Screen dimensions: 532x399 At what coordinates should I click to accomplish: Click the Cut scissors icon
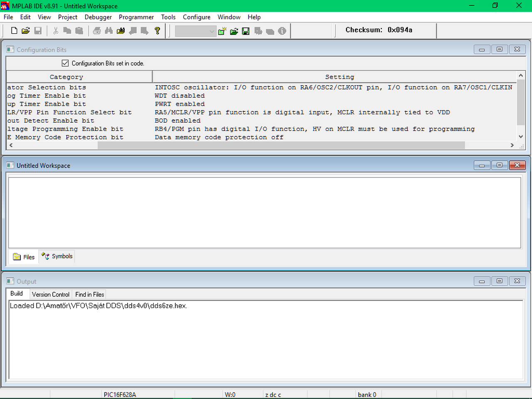(x=55, y=31)
